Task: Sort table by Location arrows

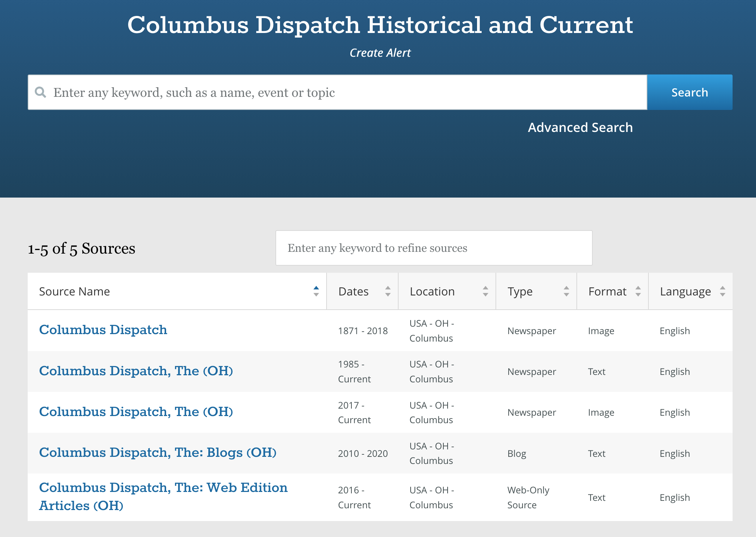Action: click(485, 291)
